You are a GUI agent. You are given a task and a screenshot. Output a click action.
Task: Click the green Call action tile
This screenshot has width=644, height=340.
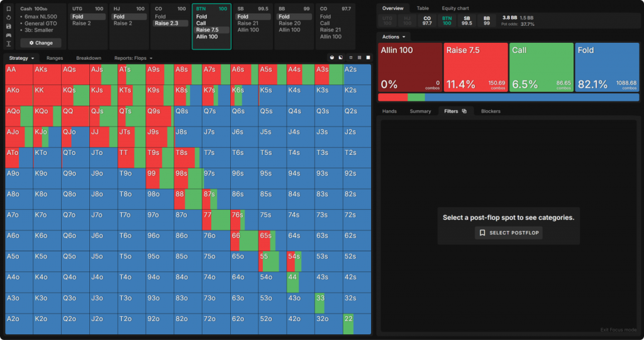coord(541,67)
